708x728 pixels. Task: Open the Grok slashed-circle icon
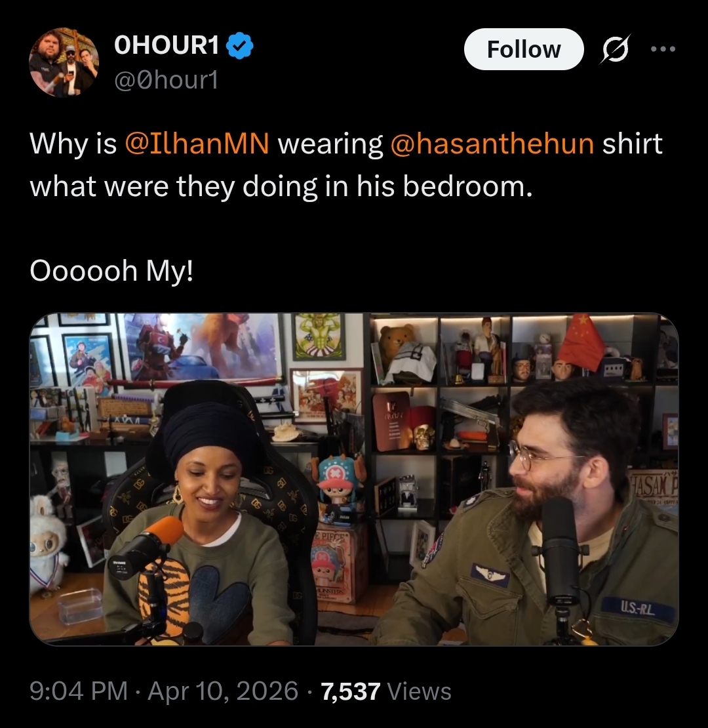coord(615,49)
